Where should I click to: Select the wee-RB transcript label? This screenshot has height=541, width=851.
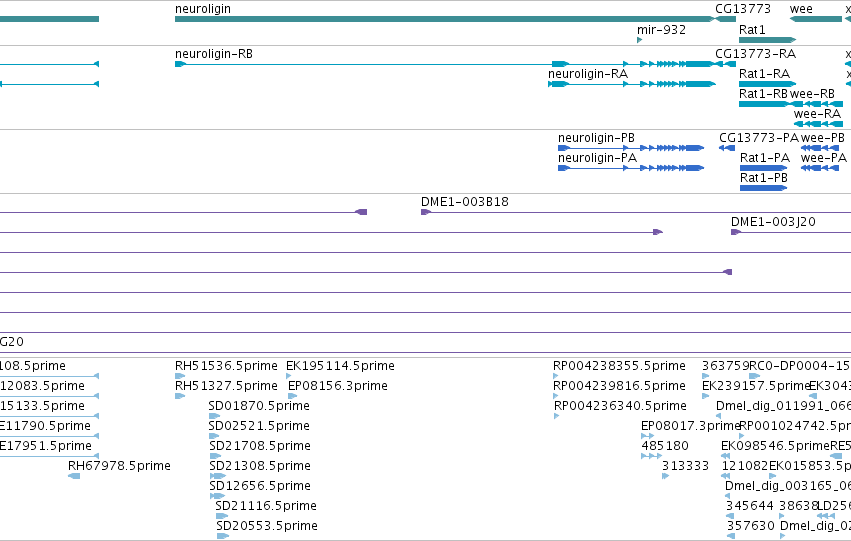pyautogui.click(x=812, y=93)
